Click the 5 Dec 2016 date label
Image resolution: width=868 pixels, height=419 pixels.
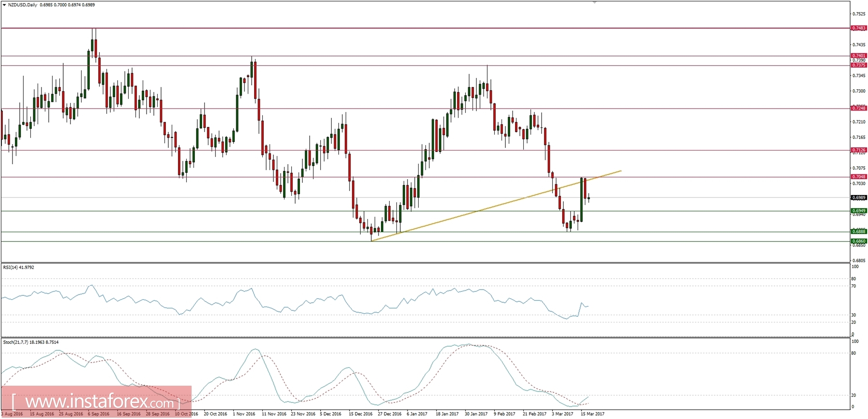pyautogui.click(x=331, y=414)
